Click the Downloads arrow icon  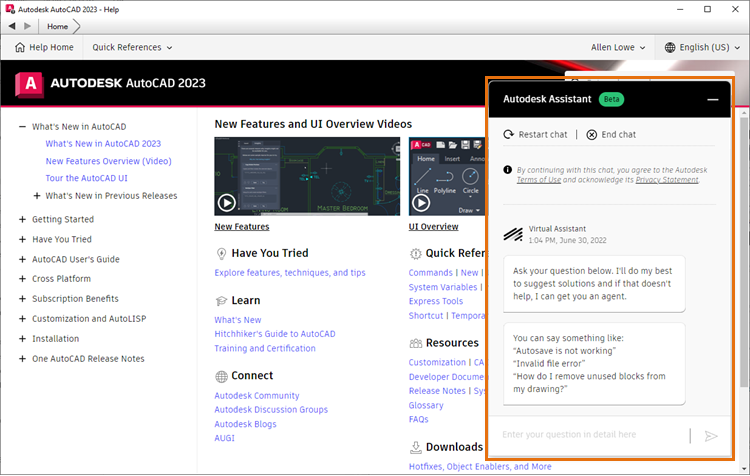tap(416, 447)
